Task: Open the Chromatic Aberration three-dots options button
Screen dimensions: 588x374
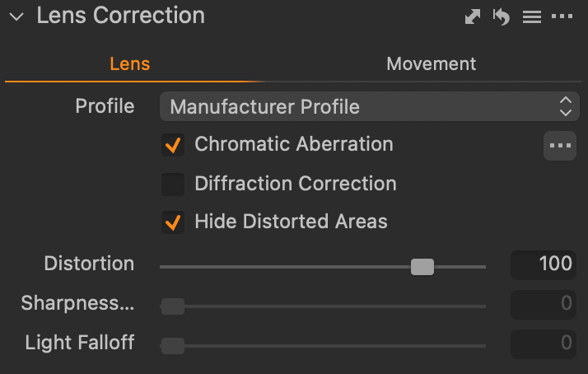Action: (x=560, y=146)
